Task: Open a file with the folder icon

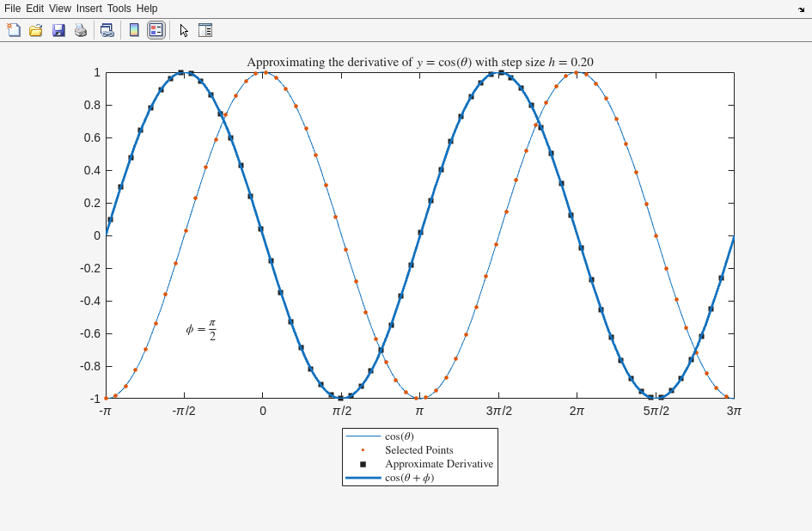Action: click(x=36, y=30)
